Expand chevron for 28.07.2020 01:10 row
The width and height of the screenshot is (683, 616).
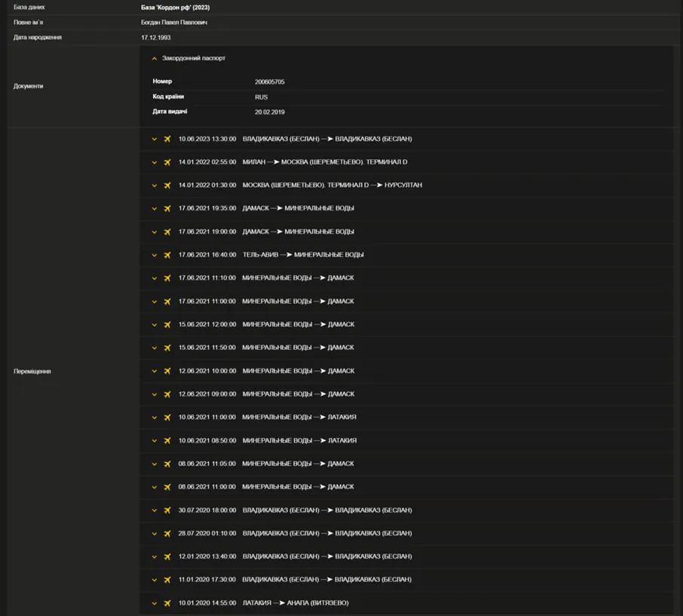(155, 534)
